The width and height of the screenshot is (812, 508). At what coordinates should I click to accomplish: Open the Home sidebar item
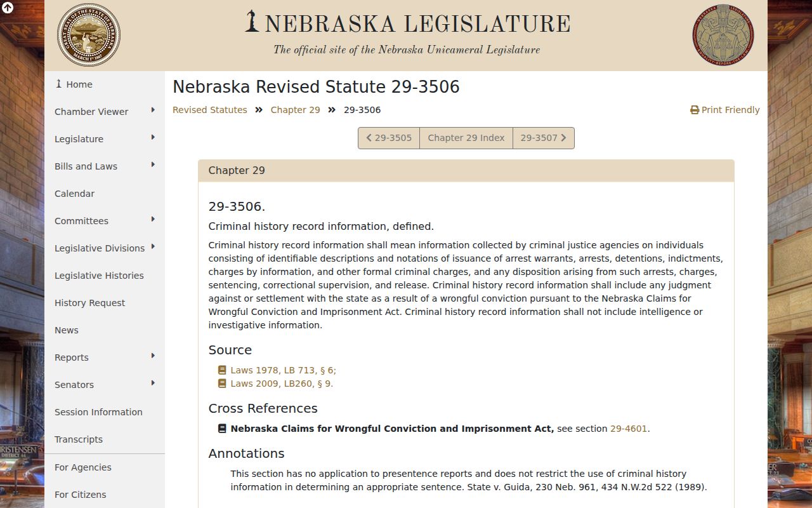point(105,84)
